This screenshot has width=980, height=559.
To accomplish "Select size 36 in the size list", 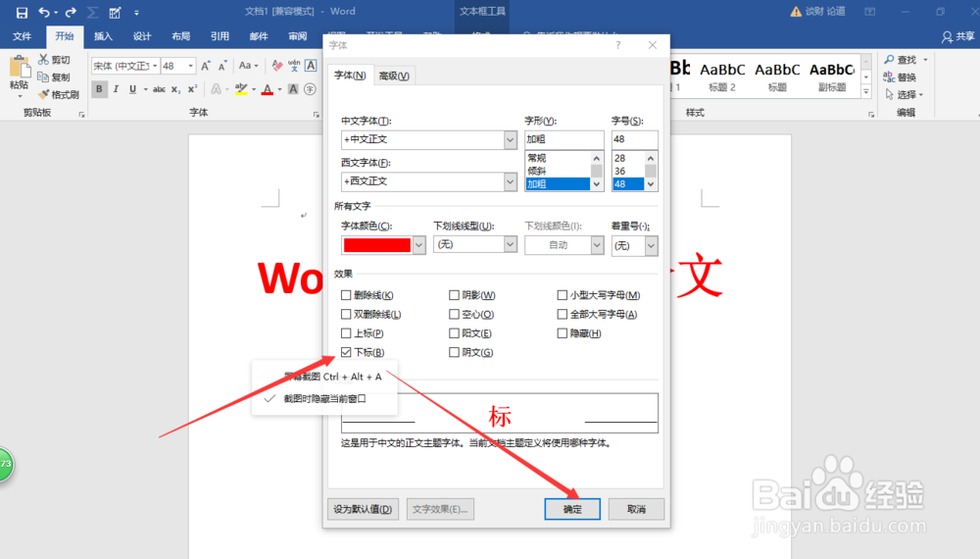I will (x=628, y=171).
